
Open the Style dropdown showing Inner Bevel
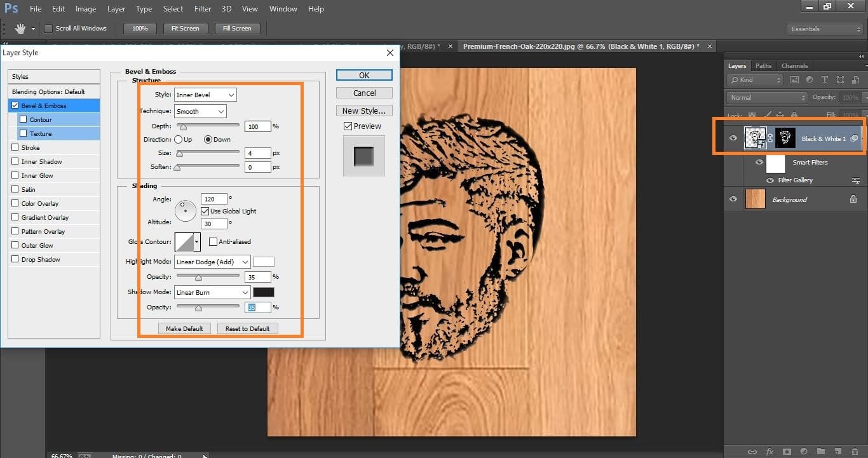point(205,94)
